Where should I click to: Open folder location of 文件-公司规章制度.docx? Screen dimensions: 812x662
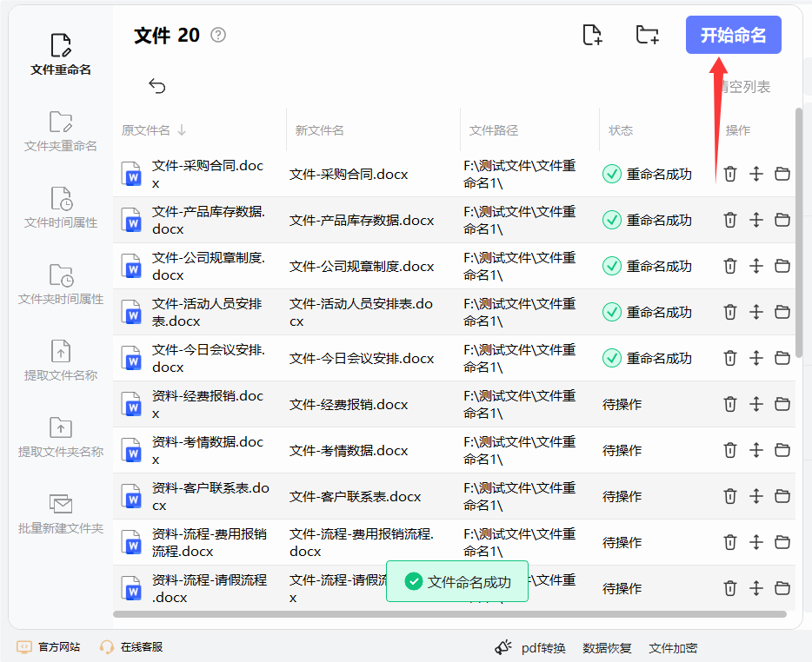pyautogui.click(x=782, y=266)
